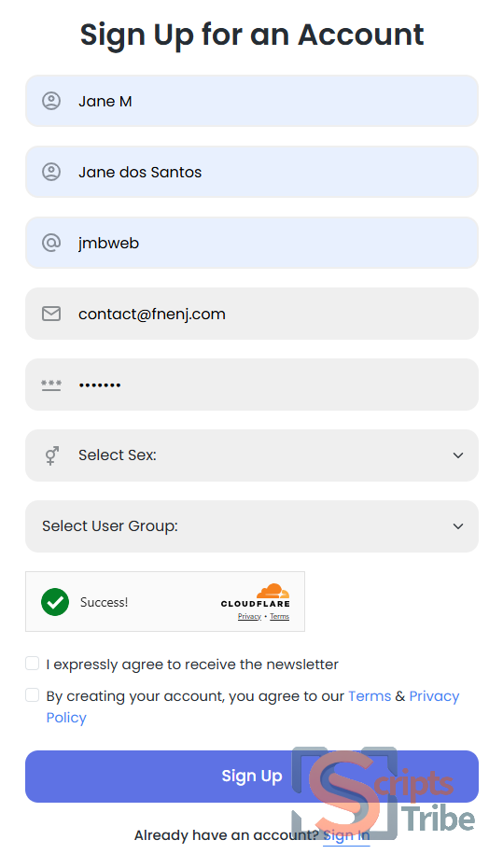Click the user icon beside Jane M

pyautogui.click(x=51, y=102)
